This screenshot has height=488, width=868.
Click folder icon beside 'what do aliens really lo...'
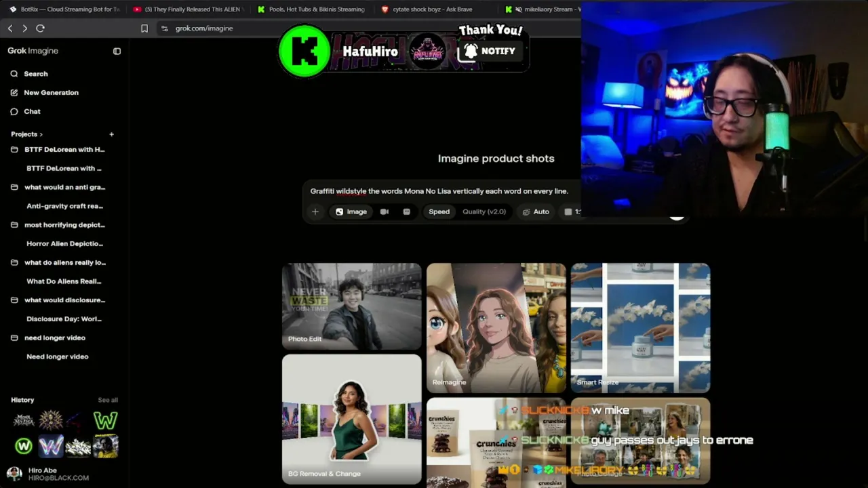click(14, 262)
